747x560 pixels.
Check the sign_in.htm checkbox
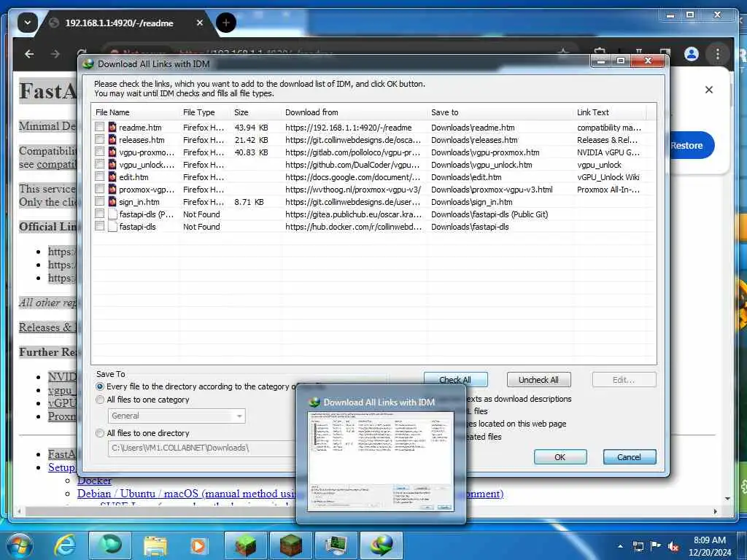[99, 201]
